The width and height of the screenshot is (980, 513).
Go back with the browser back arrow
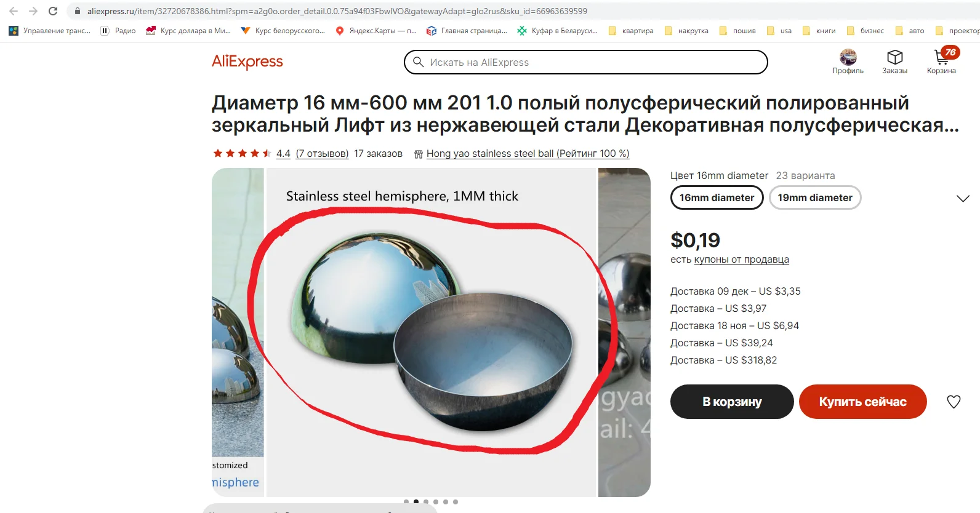click(x=14, y=11)
